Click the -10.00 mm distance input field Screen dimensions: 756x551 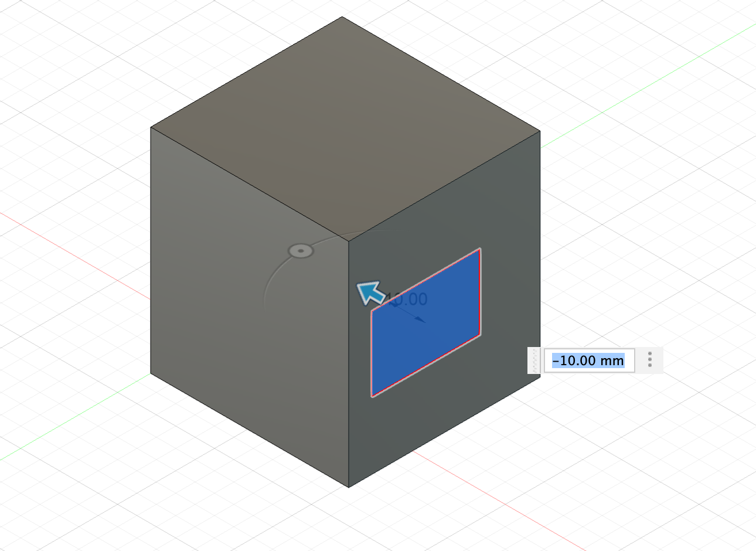pos(589,360)
